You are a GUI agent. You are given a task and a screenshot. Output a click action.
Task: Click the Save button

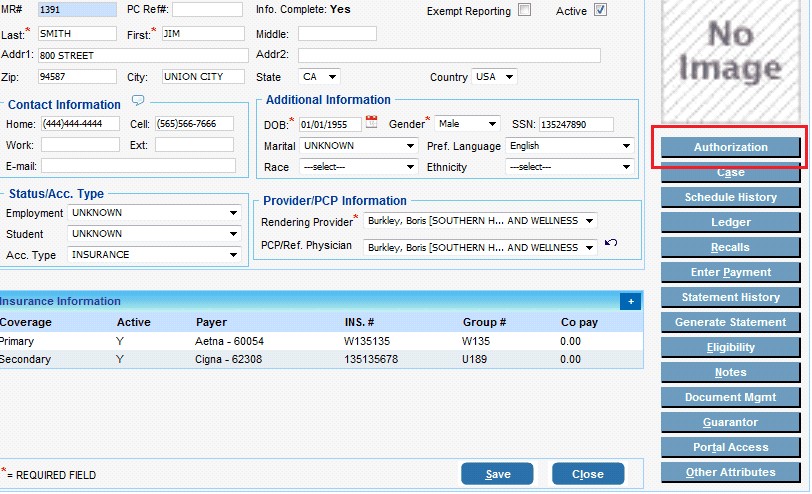[x=497, y=474]
